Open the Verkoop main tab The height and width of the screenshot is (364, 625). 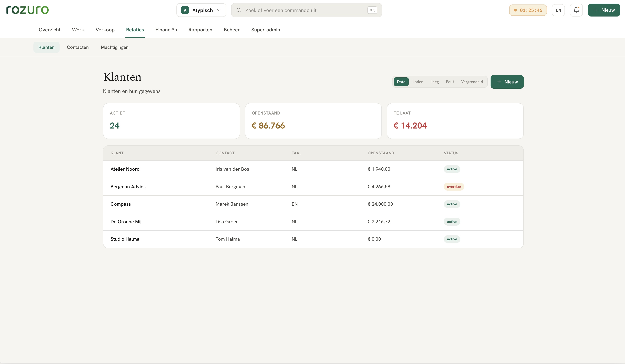(105, 30)
